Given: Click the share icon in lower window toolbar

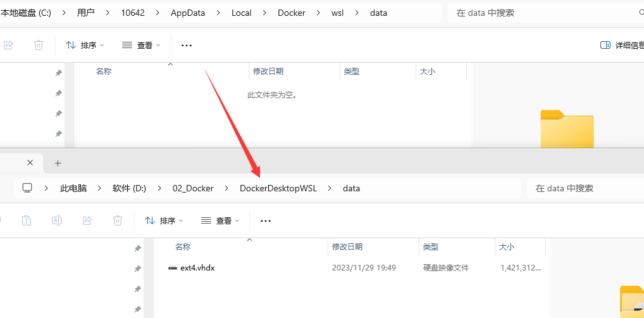Looking at the screenshot, I should (x=87, y=220).
